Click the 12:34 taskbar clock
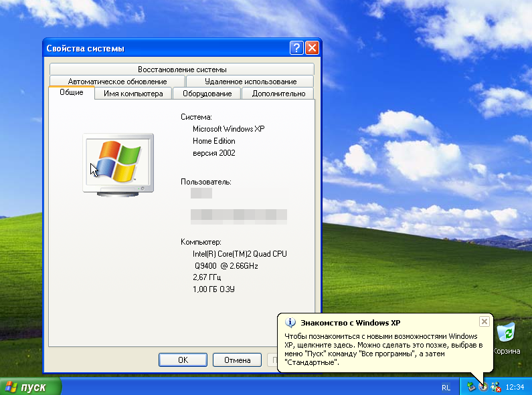532x395 pixels. [x=515, y=387]
